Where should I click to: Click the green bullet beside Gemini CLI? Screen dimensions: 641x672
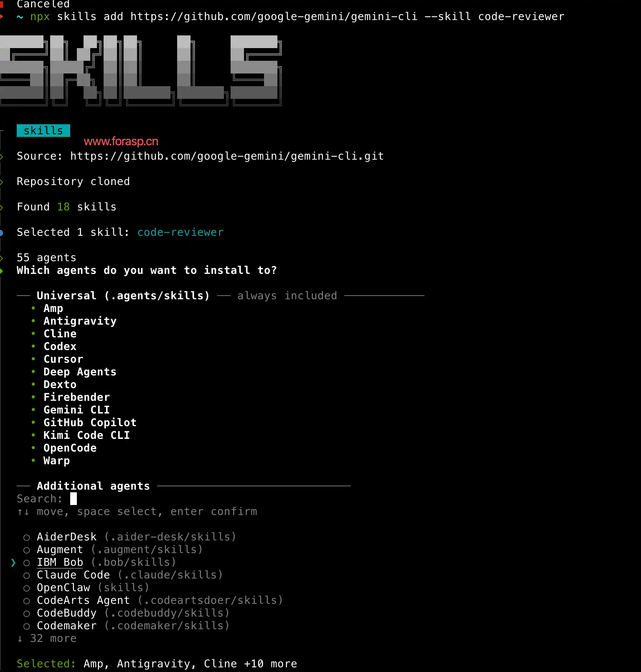[33, 409]
